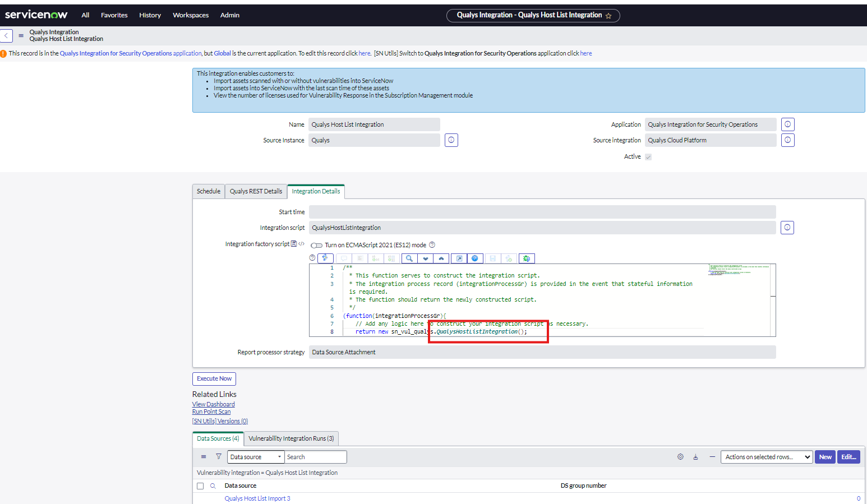Viewport: 867px width, 504px height.
Task: Select the Integration Details tab
Action: click(x=316, y=191)
